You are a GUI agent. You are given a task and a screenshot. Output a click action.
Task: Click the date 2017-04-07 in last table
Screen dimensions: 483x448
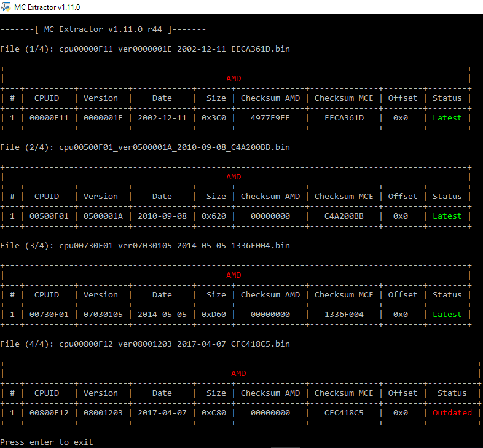coord(162,413)
